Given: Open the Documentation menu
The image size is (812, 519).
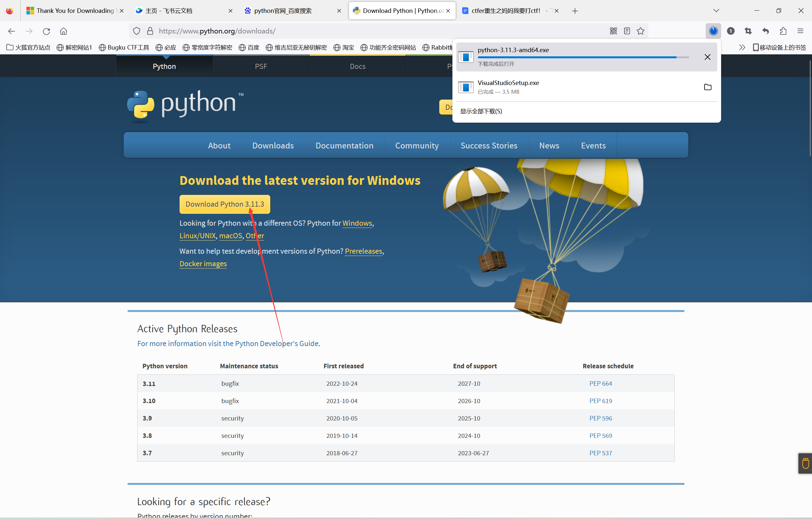Looking at the screenshot, I should (x=344, y=145).
